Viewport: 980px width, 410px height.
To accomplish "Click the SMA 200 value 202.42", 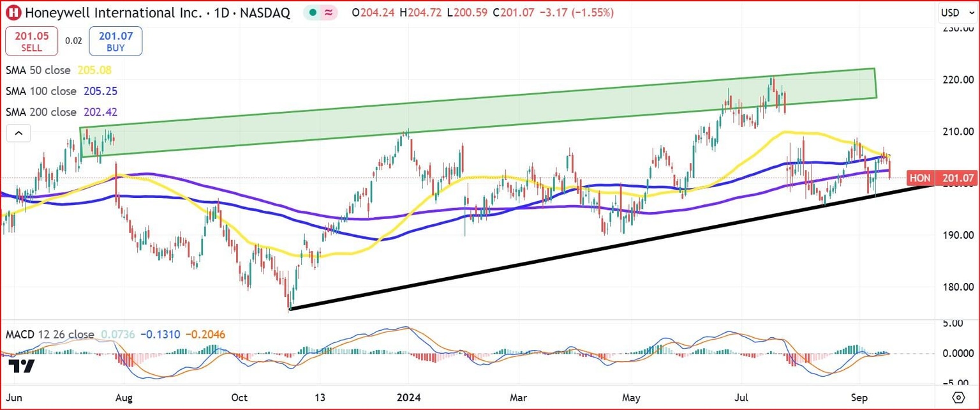I will 100,112.
